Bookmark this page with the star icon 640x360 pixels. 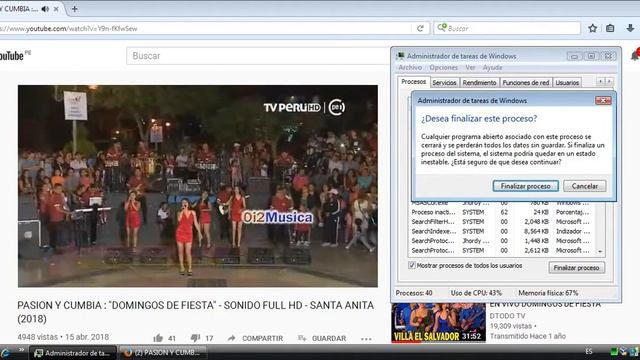[x=593, y=28]
